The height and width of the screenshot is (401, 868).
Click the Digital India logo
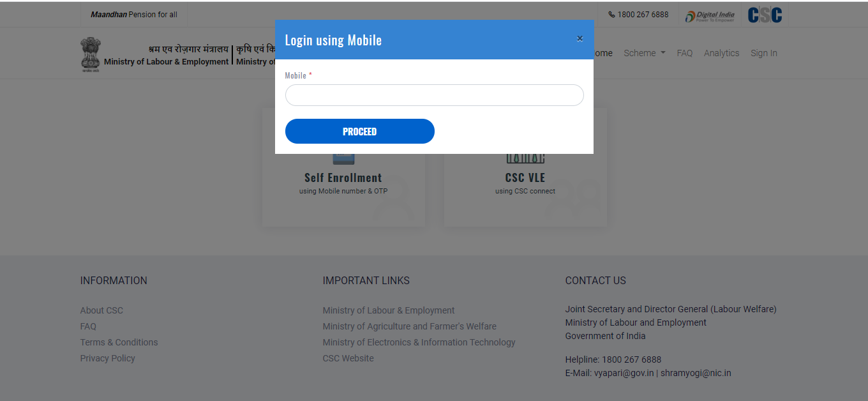point(709,15)
